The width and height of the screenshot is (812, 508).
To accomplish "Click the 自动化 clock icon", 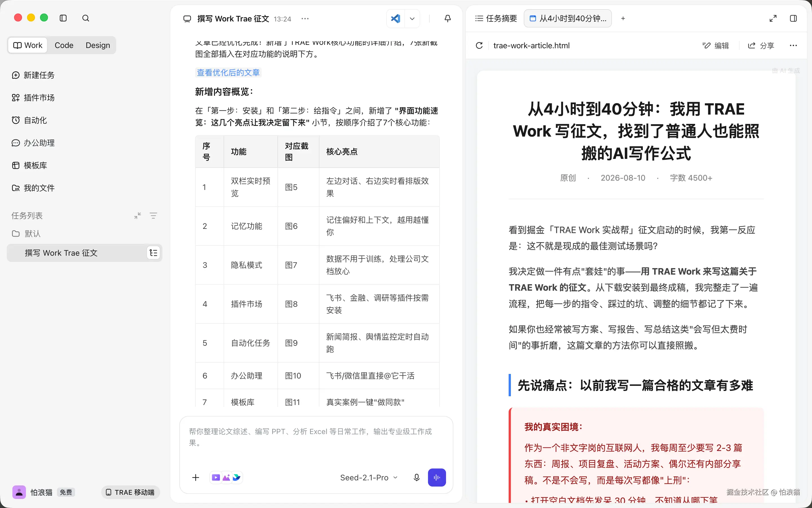I will click(x=16, y=120).
